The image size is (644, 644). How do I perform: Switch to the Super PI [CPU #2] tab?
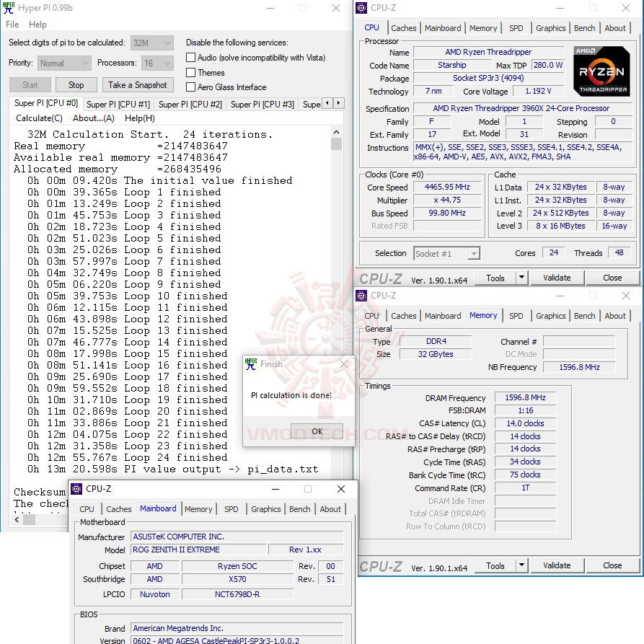click(190, 105)
